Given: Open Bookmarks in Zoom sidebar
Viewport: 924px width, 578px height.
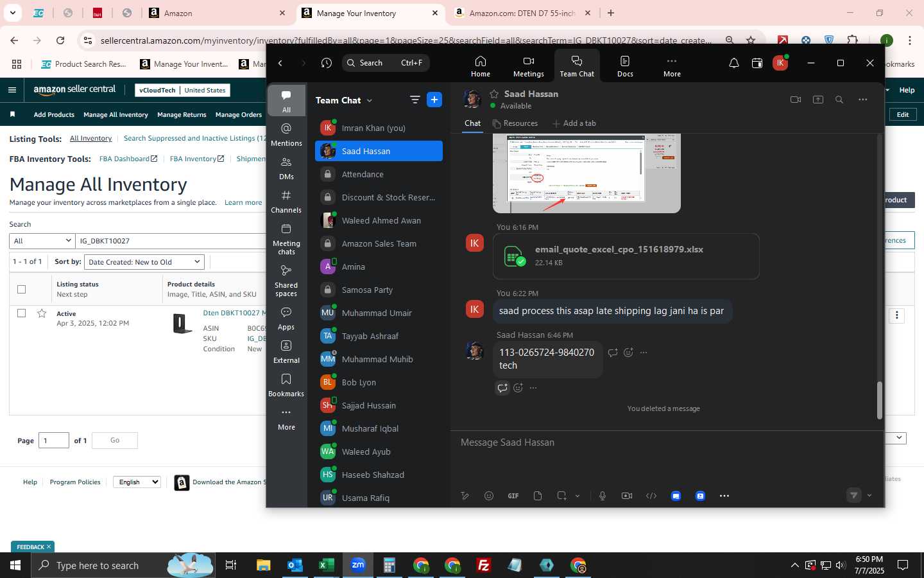Looking at the screenshot, I should pos(286,385).
